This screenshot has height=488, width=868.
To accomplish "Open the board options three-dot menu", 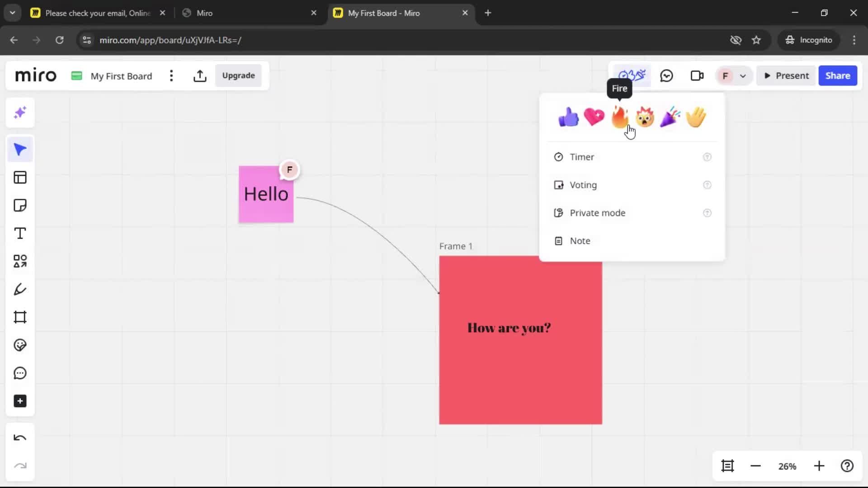I will coord(171,76).
